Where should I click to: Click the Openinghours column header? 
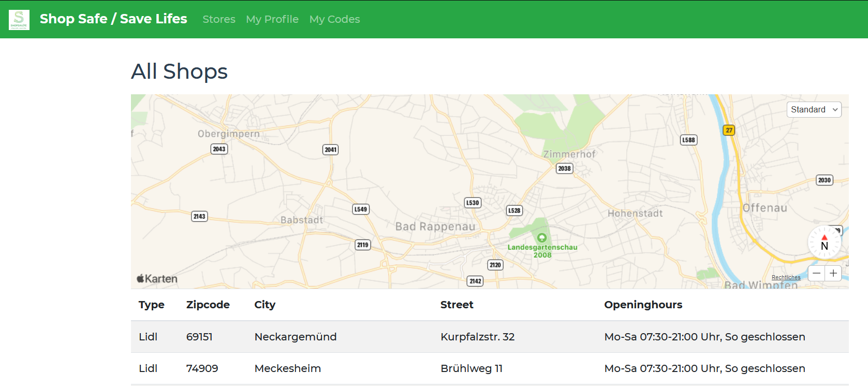click(643, 305)
